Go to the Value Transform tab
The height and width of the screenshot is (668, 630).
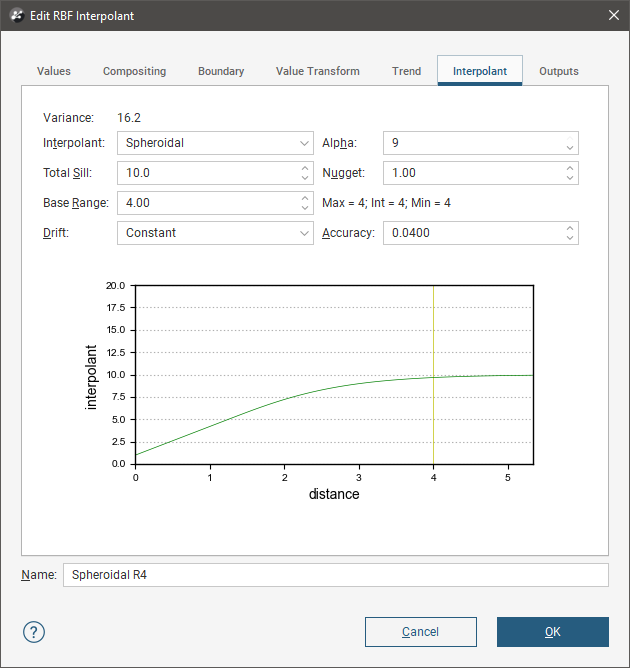point(317,71)
